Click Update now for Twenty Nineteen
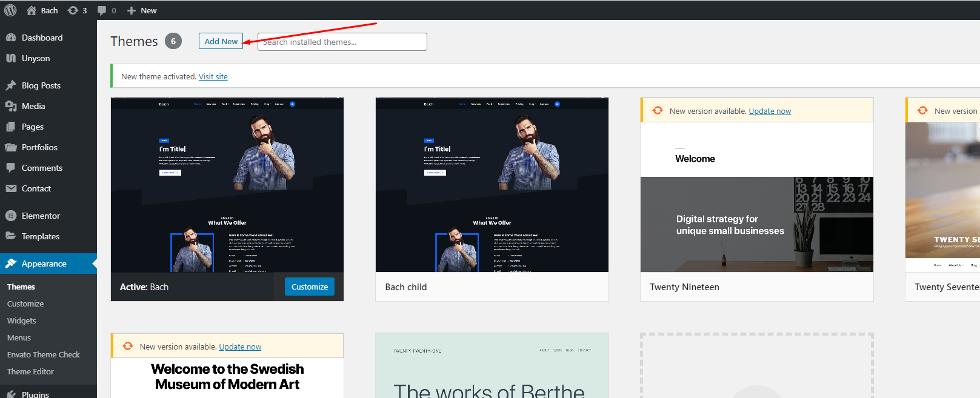The image size is (980, 398). 770,111
